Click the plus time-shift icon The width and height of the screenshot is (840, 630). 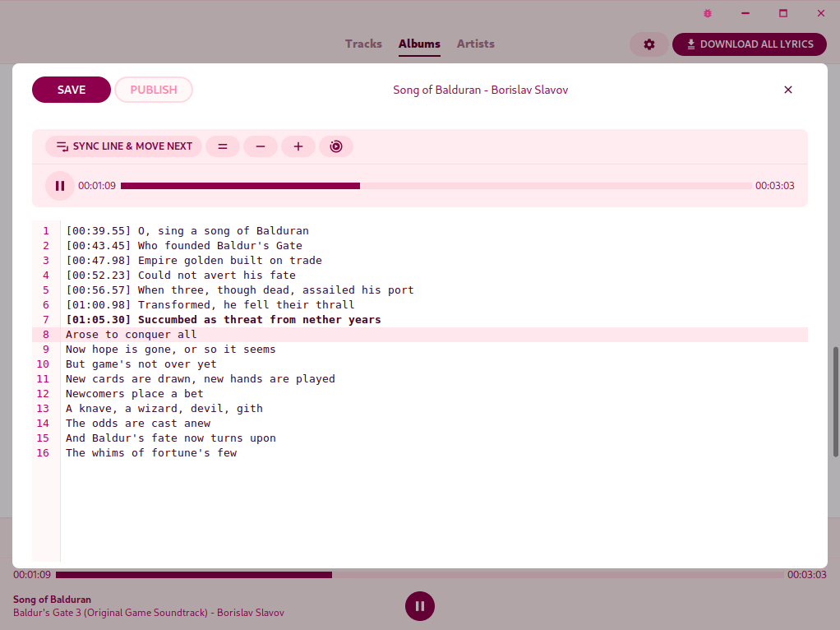(298, 146)
